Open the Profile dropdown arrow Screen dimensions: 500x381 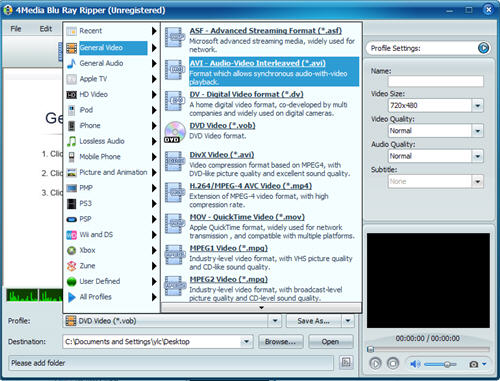[275, 321]
